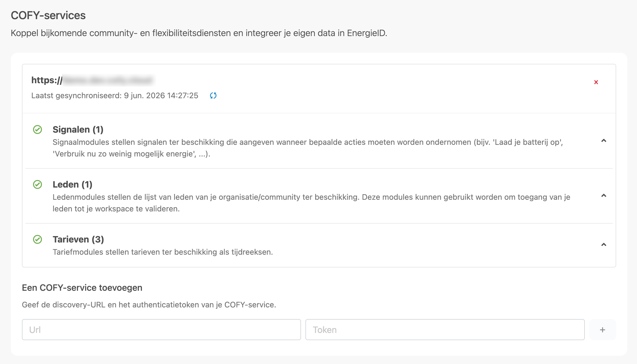Focus the Token input field
Screen dimensions: 637x364
(445, 330)
